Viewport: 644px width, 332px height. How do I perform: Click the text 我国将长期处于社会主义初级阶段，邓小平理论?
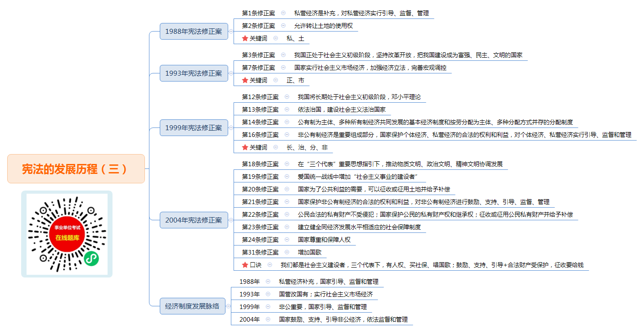click(359, 97)
